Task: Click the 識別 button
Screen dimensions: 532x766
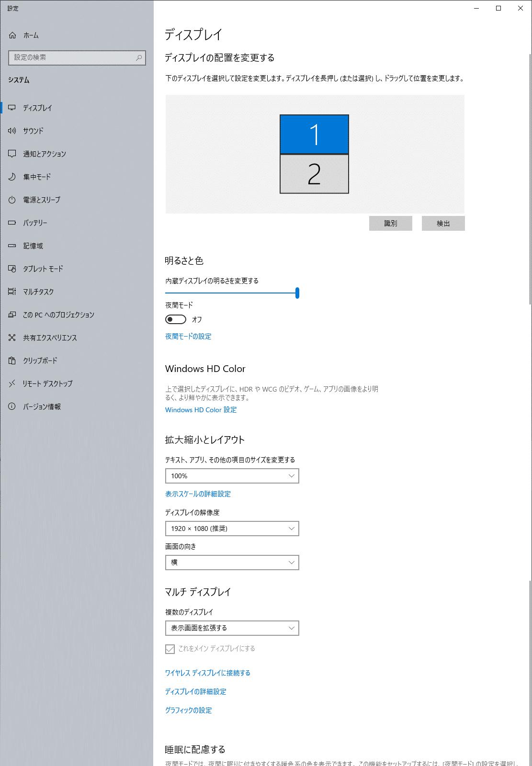Action: tap(391, 224)
